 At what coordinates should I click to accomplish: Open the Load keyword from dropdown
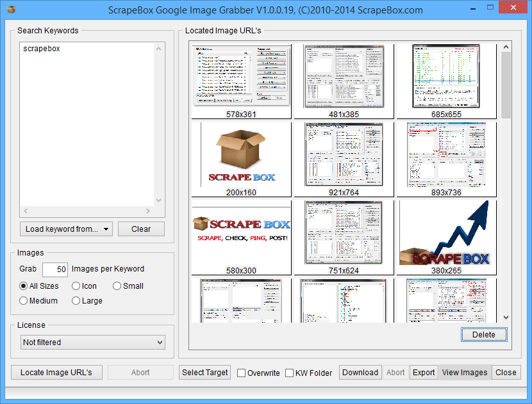67,229
